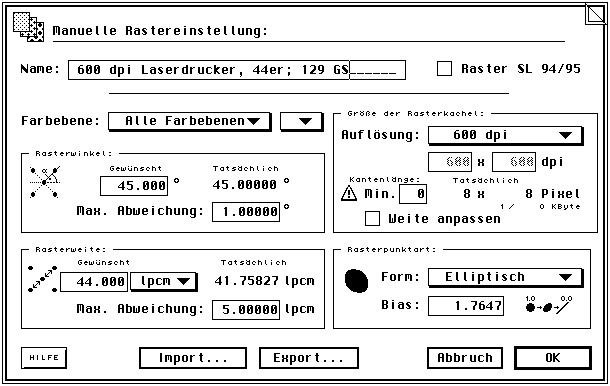Open the Alle Farbebenen dropdown
610x386 pixels.
click(189, 121)
